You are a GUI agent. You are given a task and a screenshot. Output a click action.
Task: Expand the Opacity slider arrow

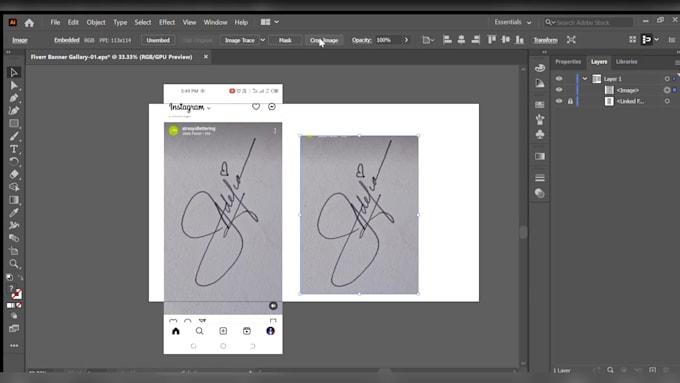coord(406,40)
